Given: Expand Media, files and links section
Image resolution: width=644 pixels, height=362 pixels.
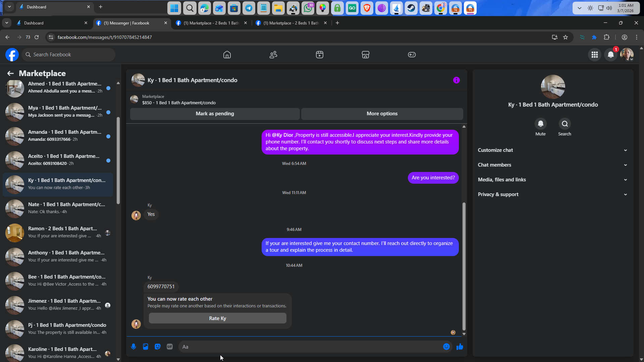Looking at the screenshot, I should (552, 180).
